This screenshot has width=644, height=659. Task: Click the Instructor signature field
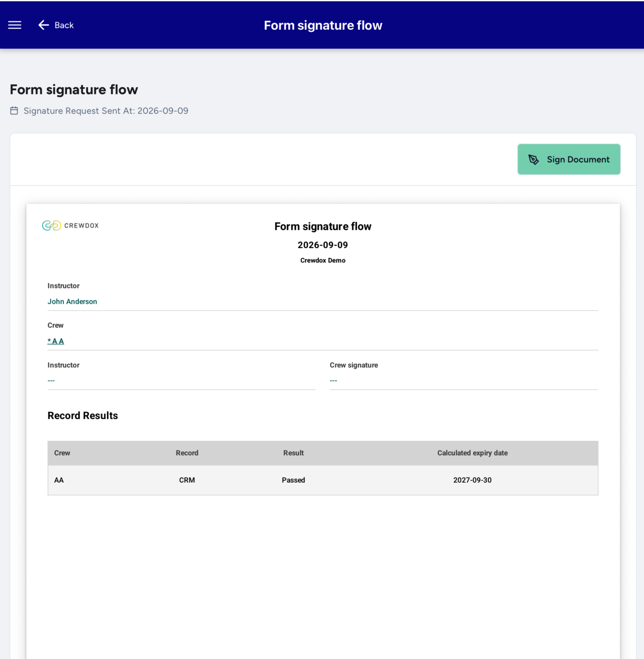[x=181, y=380]
